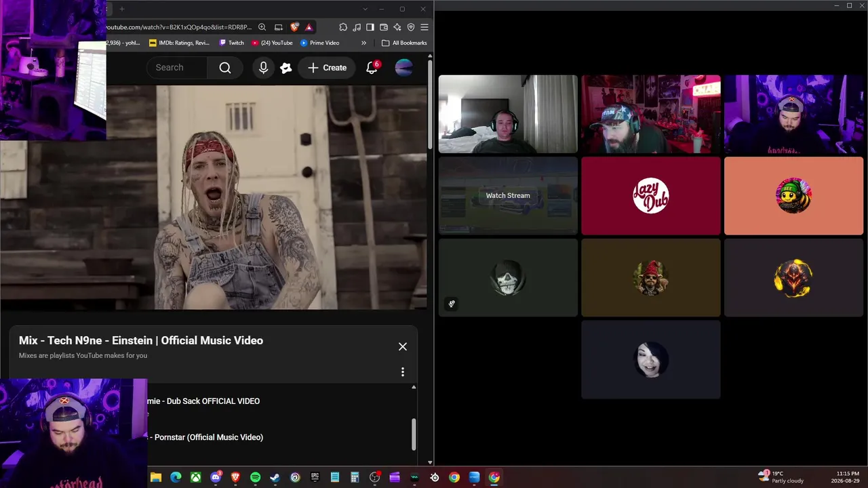Click the address bar URL field
The height and width of the screenshot is (488, 868).
pyautogui.click(x=179, y=27)
